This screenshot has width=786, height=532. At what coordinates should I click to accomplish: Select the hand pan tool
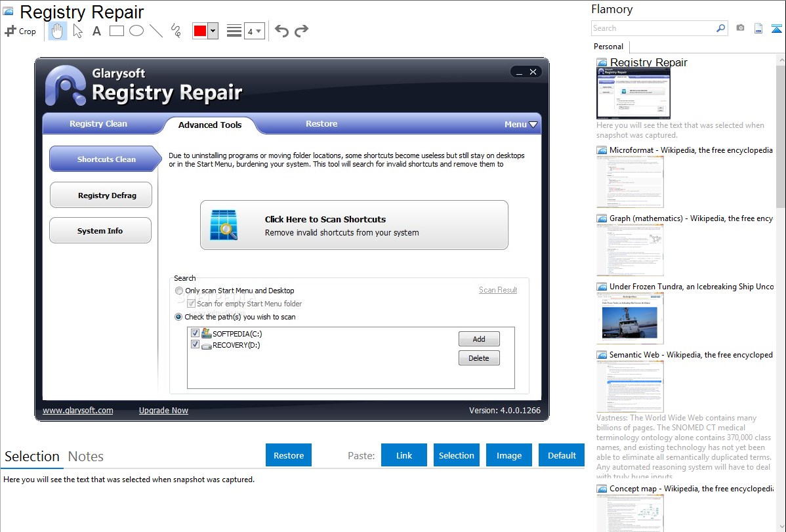coord(58,31)
